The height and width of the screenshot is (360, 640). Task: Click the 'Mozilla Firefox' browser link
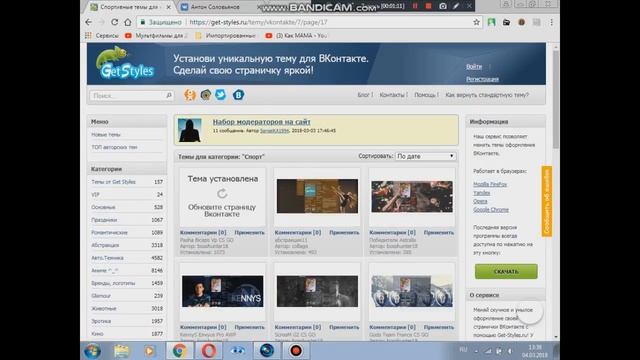pos(490,184)
